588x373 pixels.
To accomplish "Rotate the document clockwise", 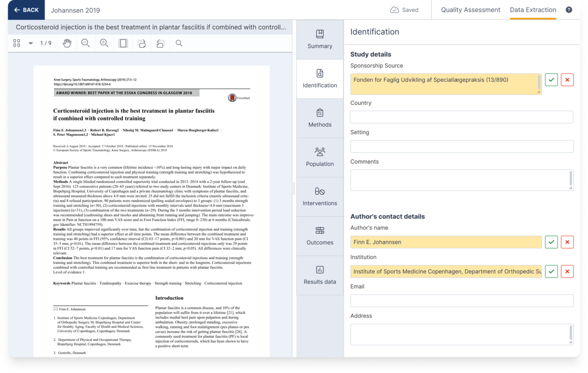I will [x=142, y=43].
